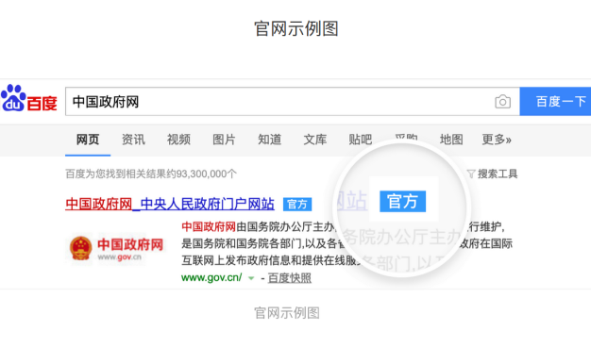Viewport: 591px width, 364px height.
Task: Click the 搜索工具 filter icon
Action: pos(471,174)
